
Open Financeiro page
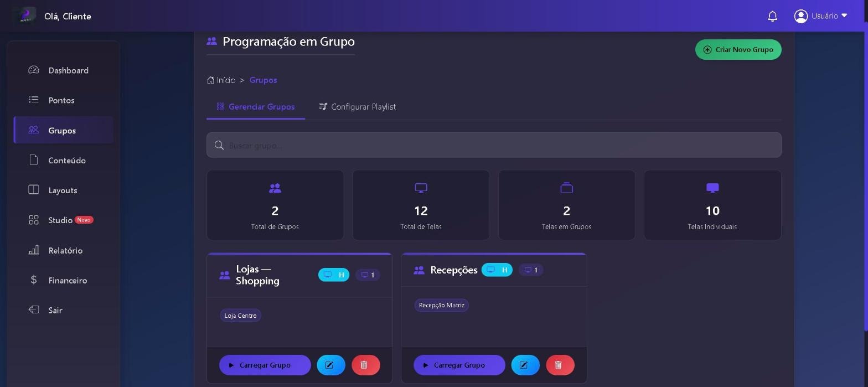(64, 280)
